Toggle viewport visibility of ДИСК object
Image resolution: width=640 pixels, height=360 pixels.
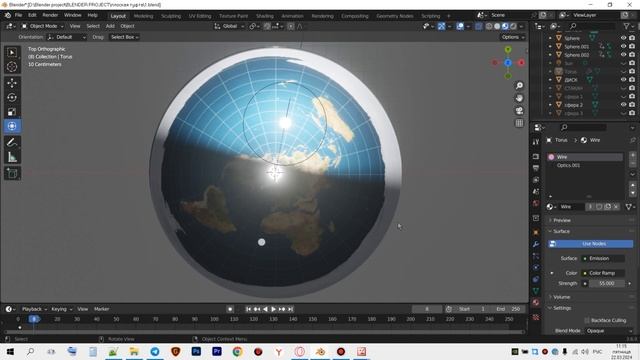click(623, 80)
